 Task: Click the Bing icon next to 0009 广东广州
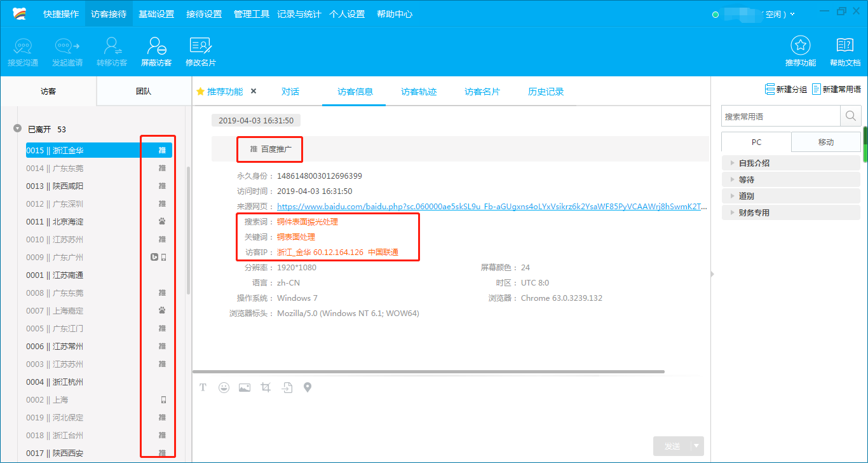pos(154,258)
